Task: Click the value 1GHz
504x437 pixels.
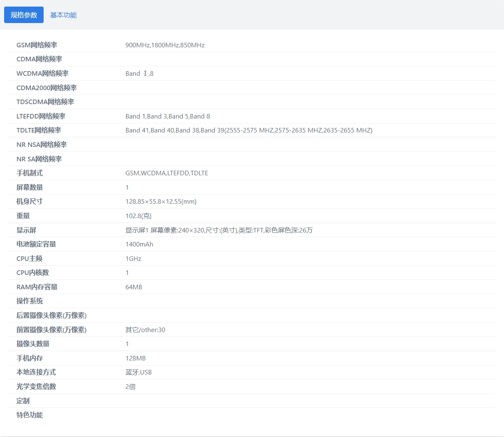Action: click(x=133, y=258)
